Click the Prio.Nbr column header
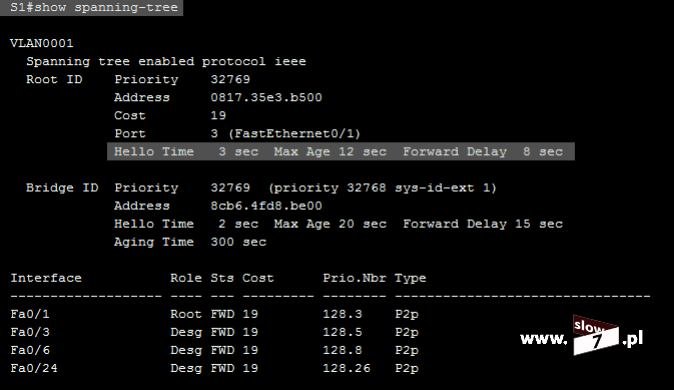Screen dimensions: 674x390 coord(354,278)
